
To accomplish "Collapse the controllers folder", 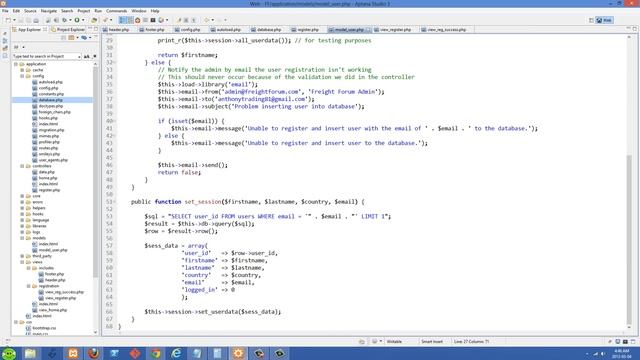I will [x=22, y=166].
